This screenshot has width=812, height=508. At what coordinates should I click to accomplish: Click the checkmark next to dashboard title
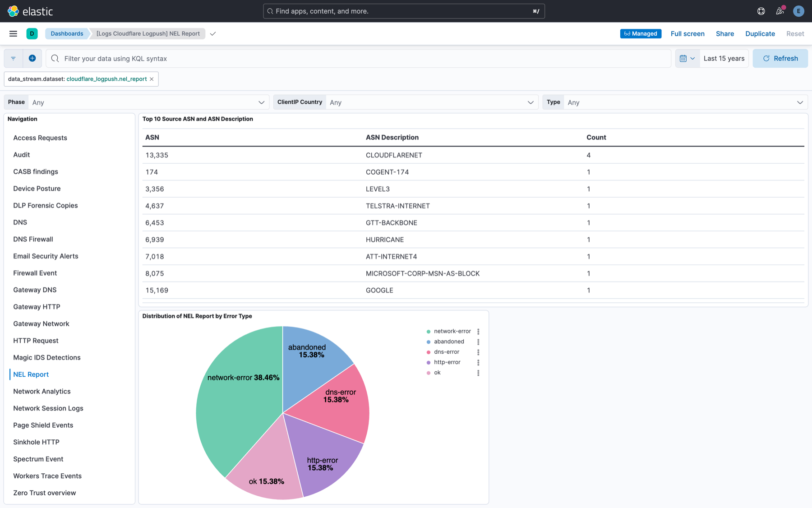[x=213, y=33]
